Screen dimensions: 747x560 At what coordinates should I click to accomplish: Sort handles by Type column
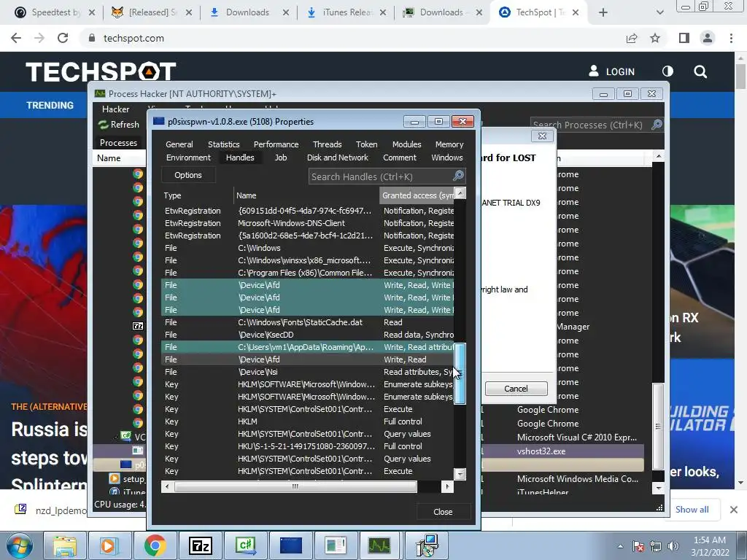[x=197, y=195]
